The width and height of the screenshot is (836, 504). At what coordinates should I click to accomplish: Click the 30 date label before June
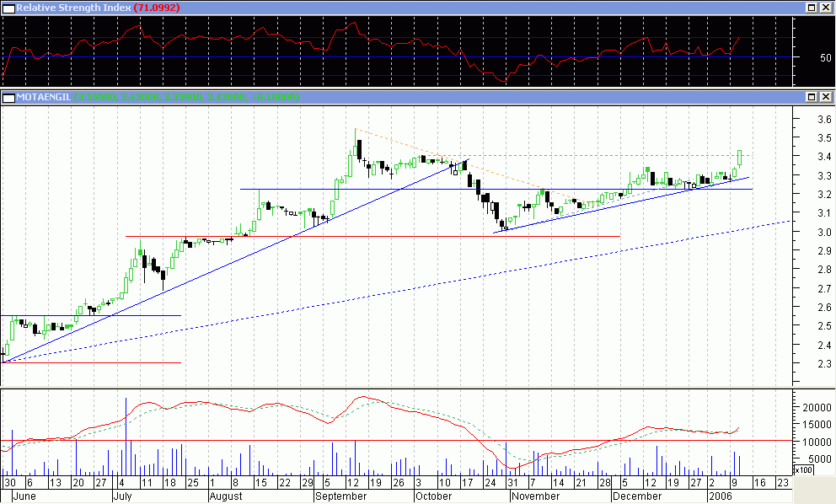(x=9, y=483)
